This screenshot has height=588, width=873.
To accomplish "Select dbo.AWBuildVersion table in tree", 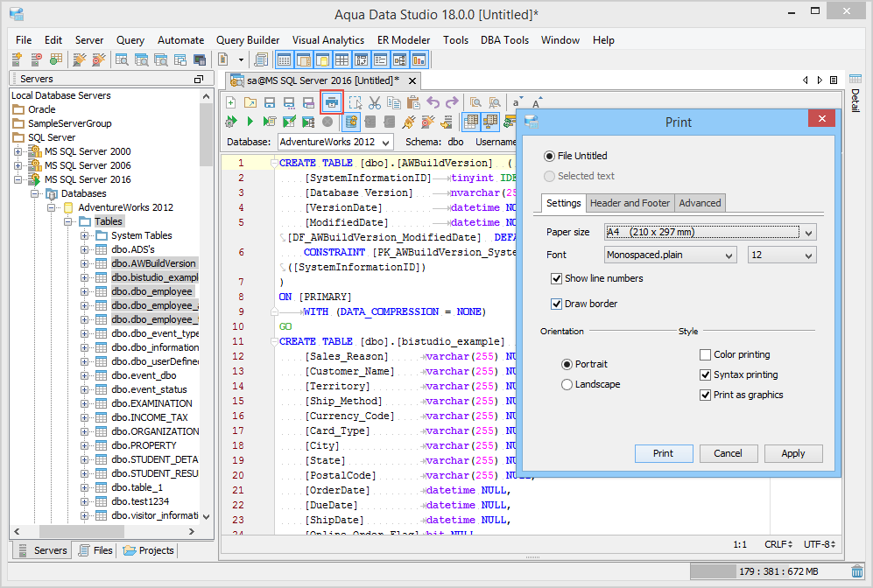I will [x=153, y=263].
